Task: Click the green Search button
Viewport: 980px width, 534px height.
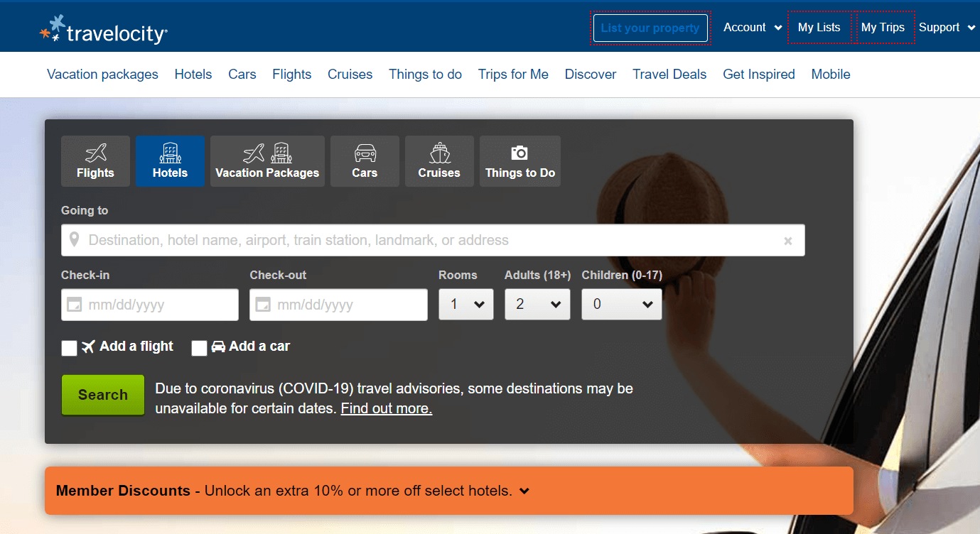Action: click(103, 395)
